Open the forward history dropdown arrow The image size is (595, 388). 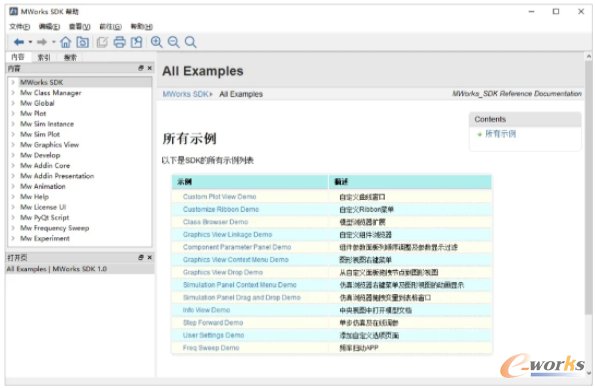[x=54, y=42]
